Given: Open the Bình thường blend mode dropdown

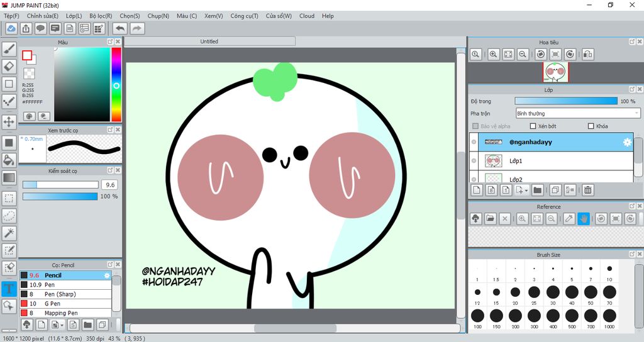Looking at the screenshot, I should (x=578, y=113).
